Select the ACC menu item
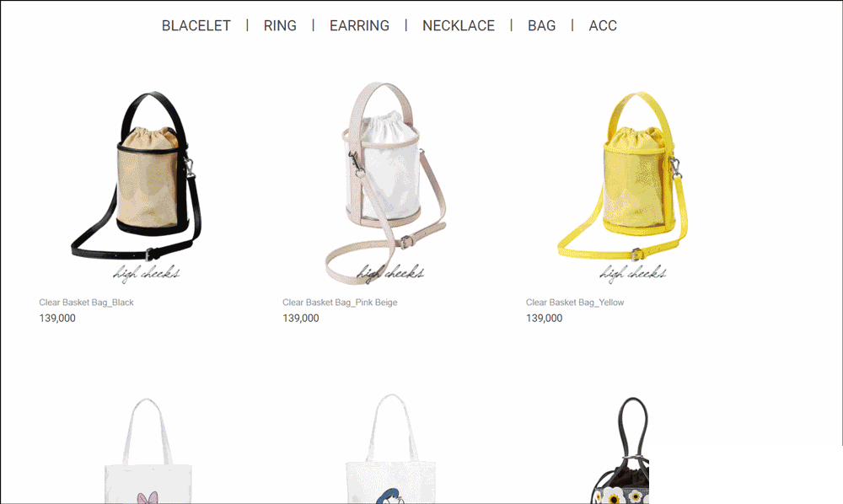 point(603,25)
